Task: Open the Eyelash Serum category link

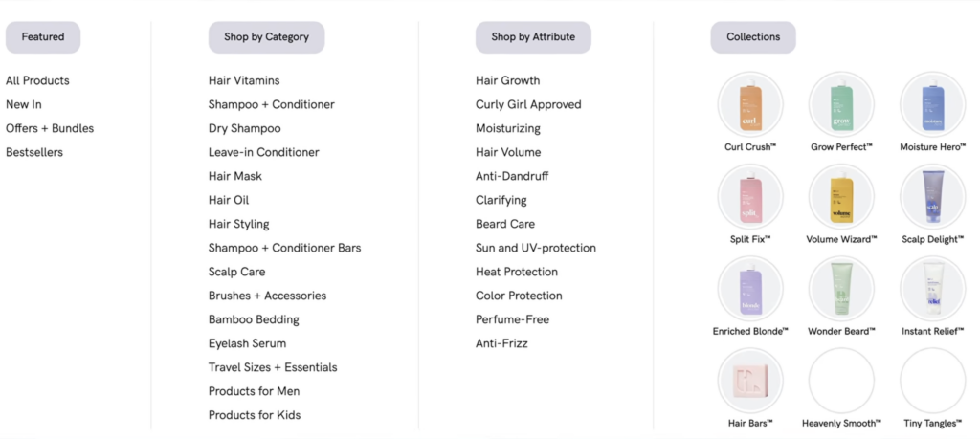Action: click(247, 343)
